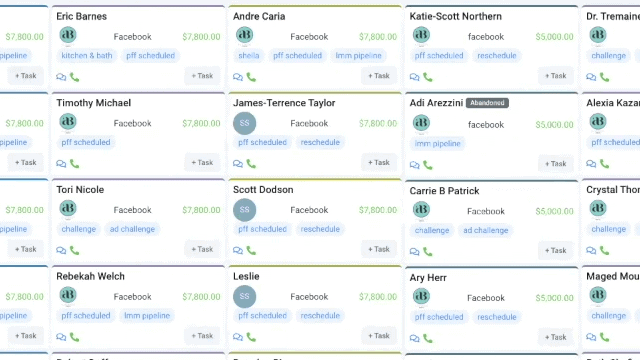
Task: Click reschedule tag on Katie-Scott Northern card
Action: (497, 56)
